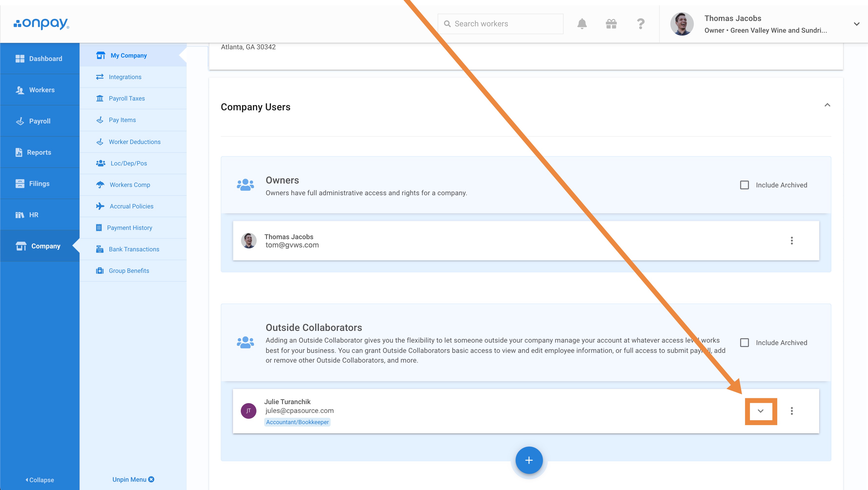
Task: Open Pay Items page
Action: [133, 120]
